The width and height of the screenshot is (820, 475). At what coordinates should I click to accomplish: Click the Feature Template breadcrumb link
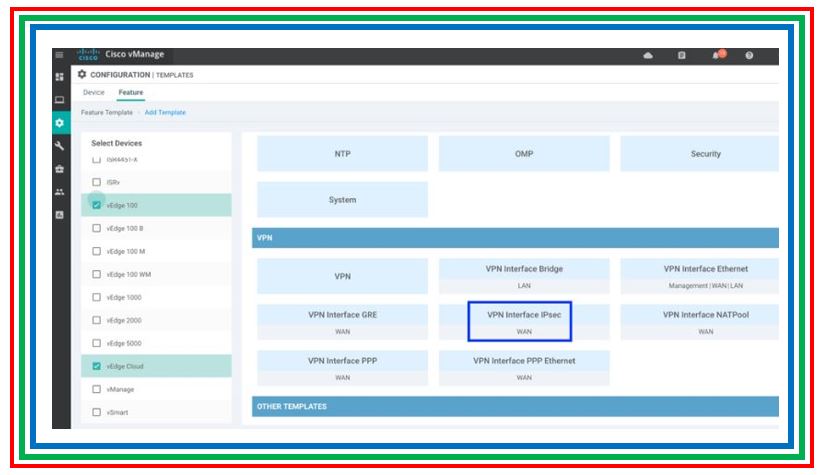tap(106, 113)
